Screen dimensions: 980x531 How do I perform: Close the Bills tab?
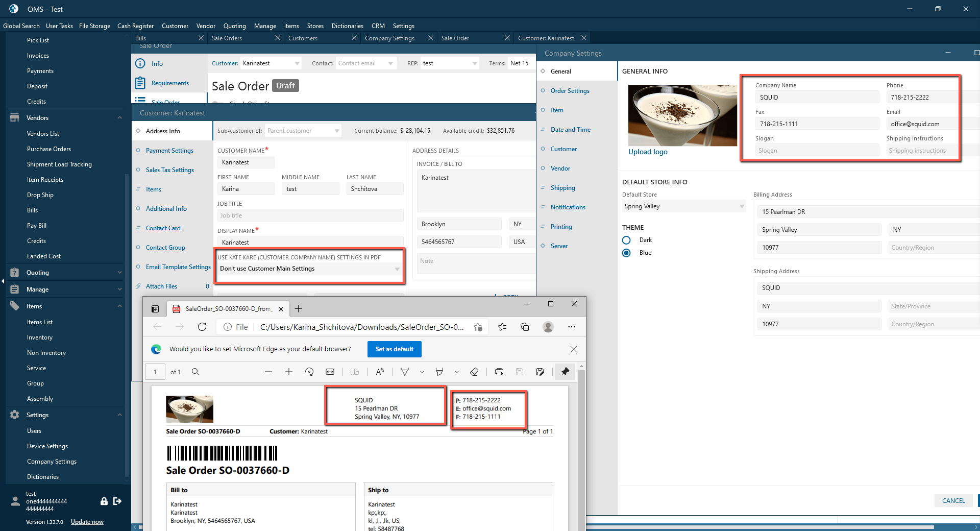(201, 38)
